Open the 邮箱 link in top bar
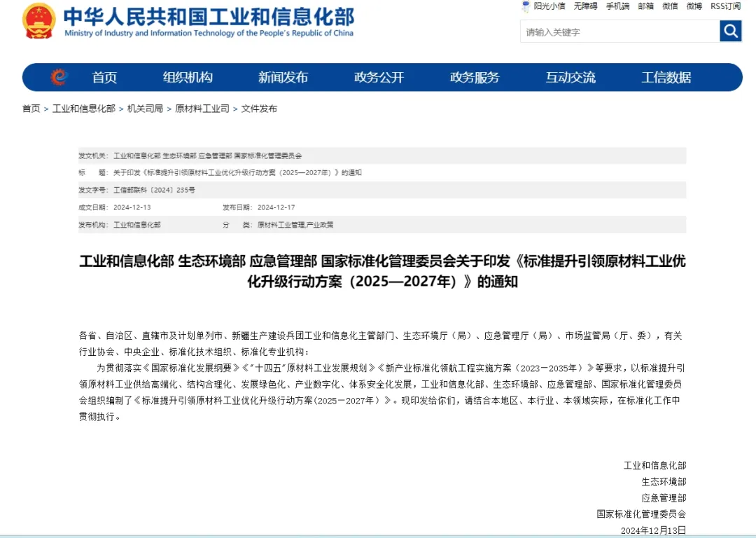Image resolution: width=756 pixels, height=538 pixels. point(645,6)
